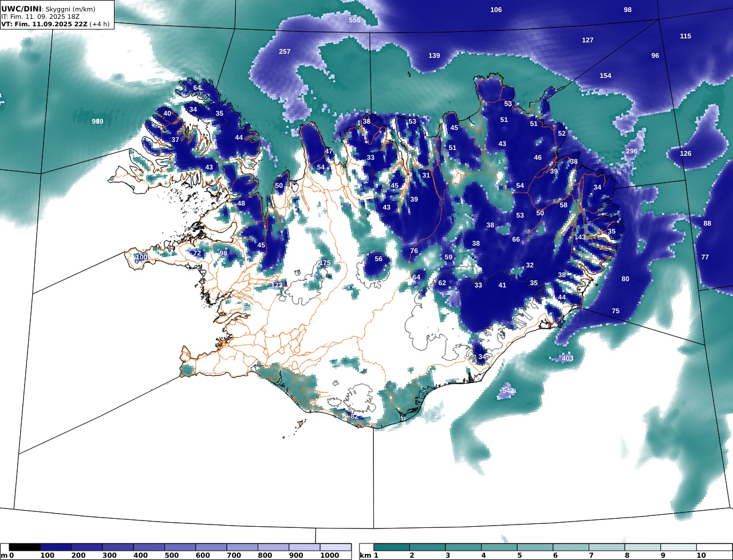Click the visibility value 115 on the map

(x=685, y=36)
